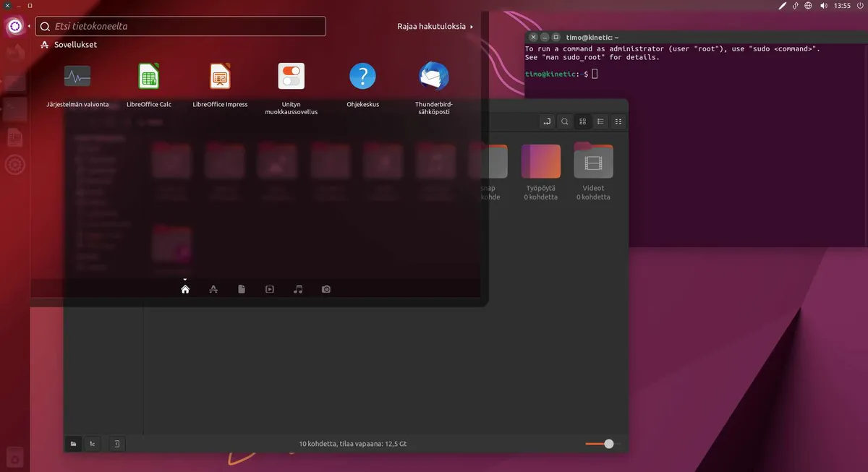
Task: Select the Videot folder in file manager
Action: point(593,172)
